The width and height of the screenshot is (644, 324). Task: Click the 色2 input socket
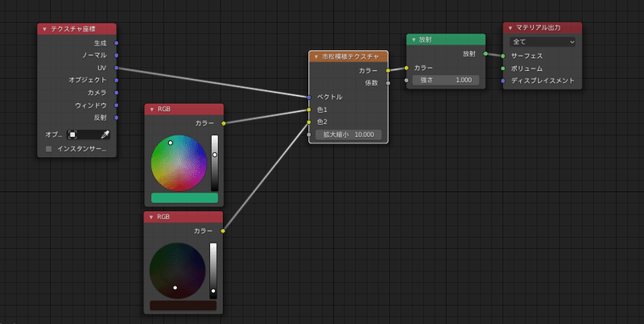[x=309, y=123]
